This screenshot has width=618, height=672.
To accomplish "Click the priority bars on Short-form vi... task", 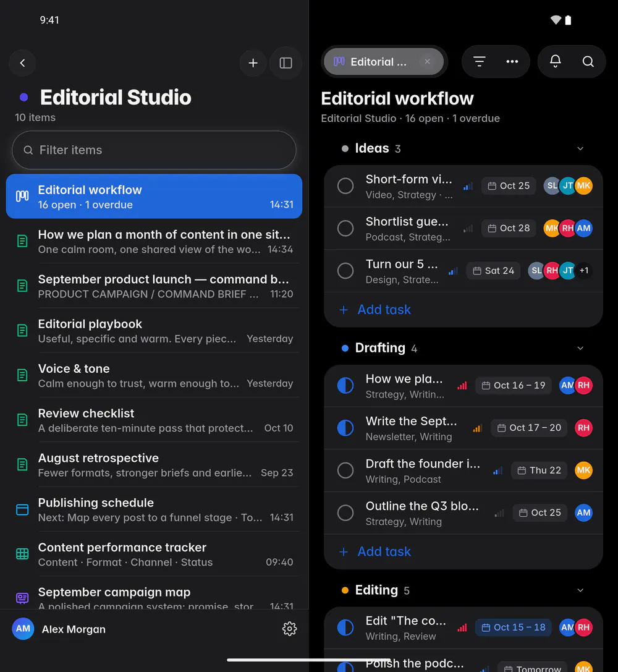I will [468, 186].
